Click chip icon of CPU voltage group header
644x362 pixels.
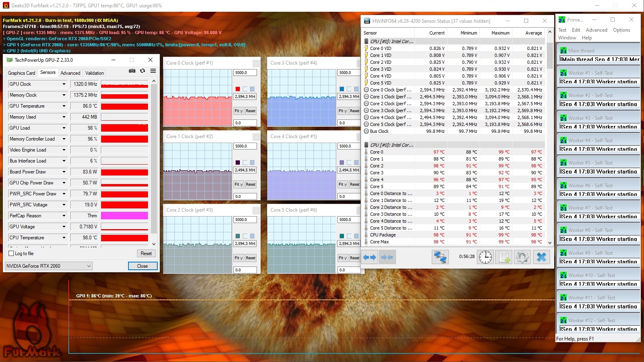(x=366, y=41)
